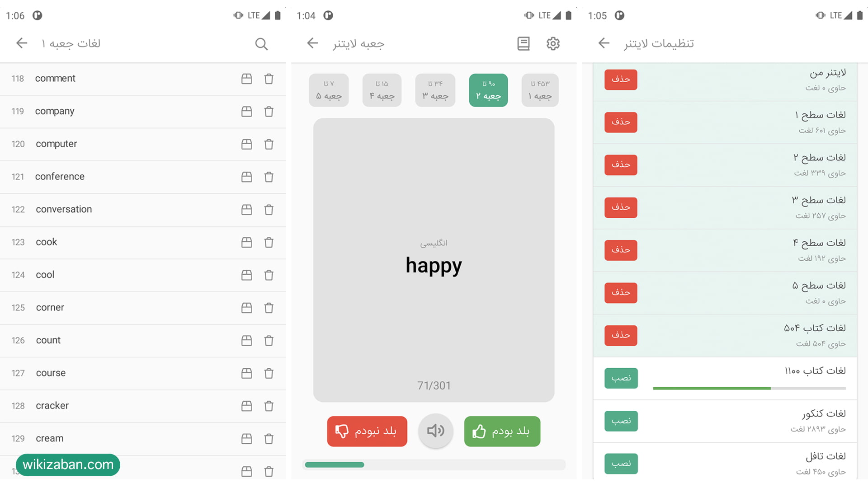Select جعبه ۳ tab (۳۴ cards)

(x=434, y=90)
